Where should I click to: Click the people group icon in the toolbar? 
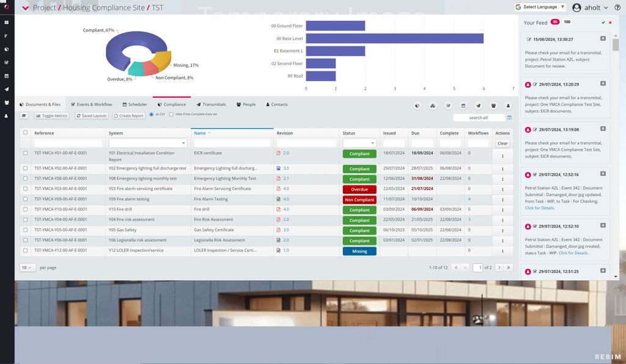494,106
